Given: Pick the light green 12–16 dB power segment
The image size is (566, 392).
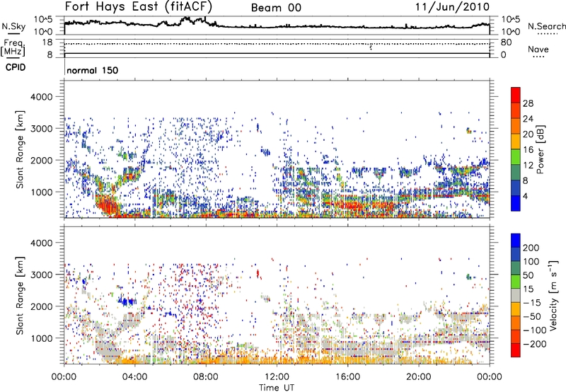Looking at the screenshot, I should coord(516,156).
